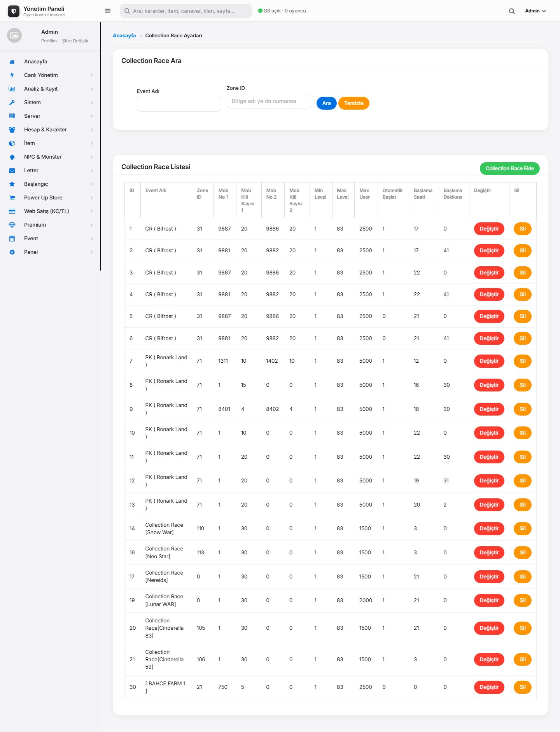
Task: Click the Panel gear icon
Action: (x=12, y=252)
